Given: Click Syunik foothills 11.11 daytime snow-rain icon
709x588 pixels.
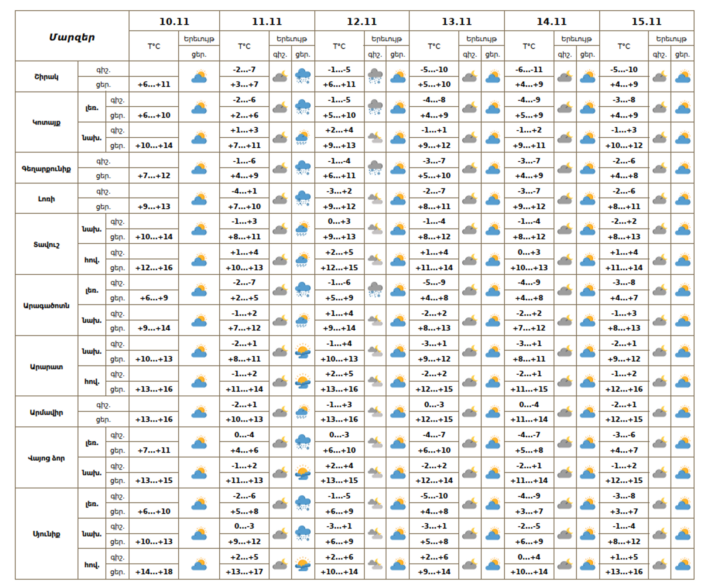Looking at the screenshot, I should tap(303, 534).
